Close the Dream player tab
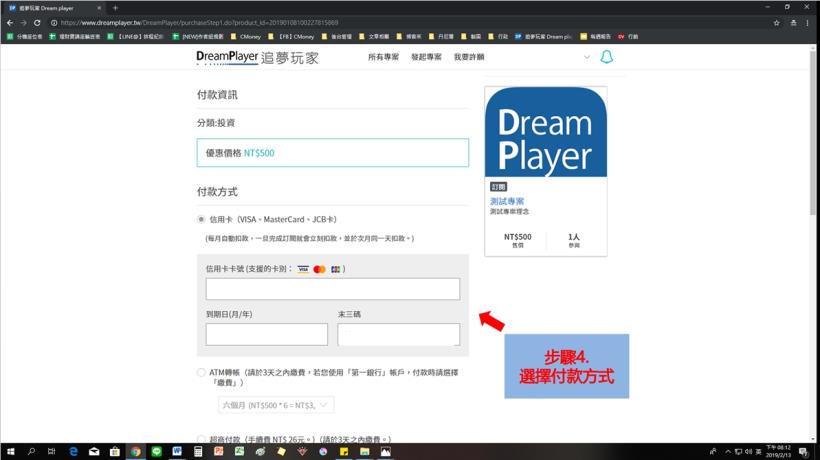 [x=99, y=8]
